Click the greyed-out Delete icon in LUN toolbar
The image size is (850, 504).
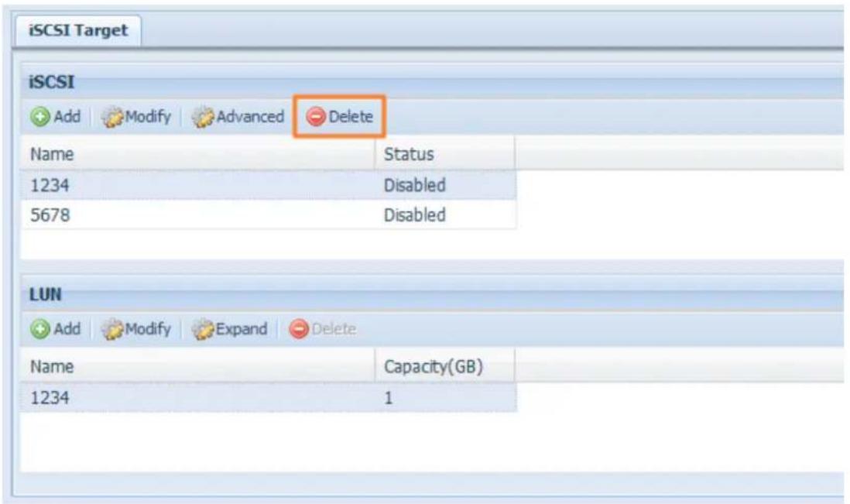coord(299,329)
